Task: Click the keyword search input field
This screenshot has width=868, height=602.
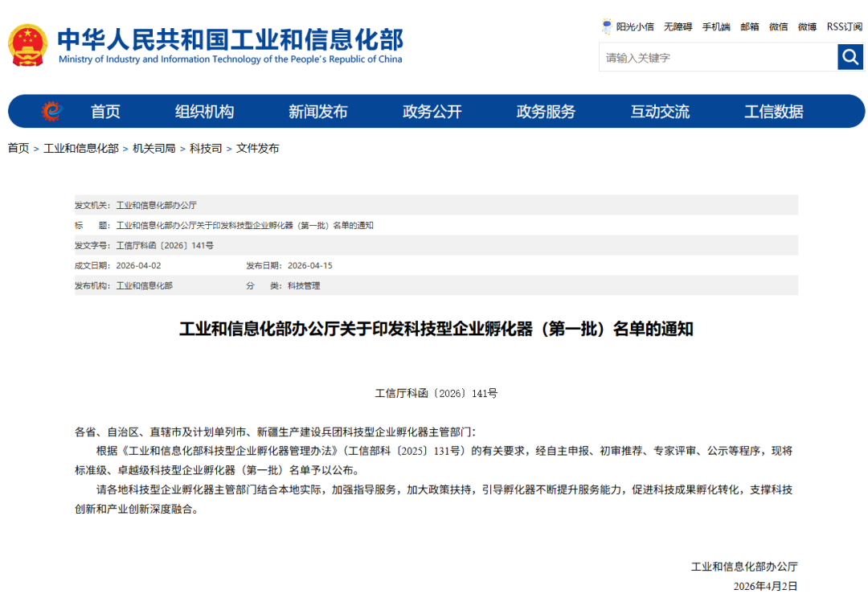Action: coord(717,58)
